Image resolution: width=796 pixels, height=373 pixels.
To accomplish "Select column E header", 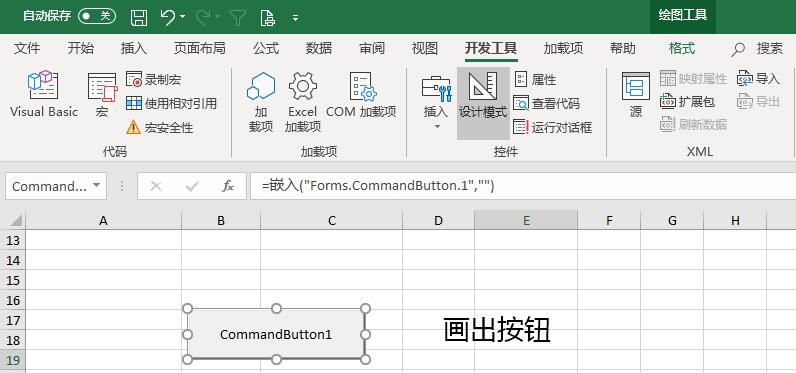I will [x=526, y=220].
